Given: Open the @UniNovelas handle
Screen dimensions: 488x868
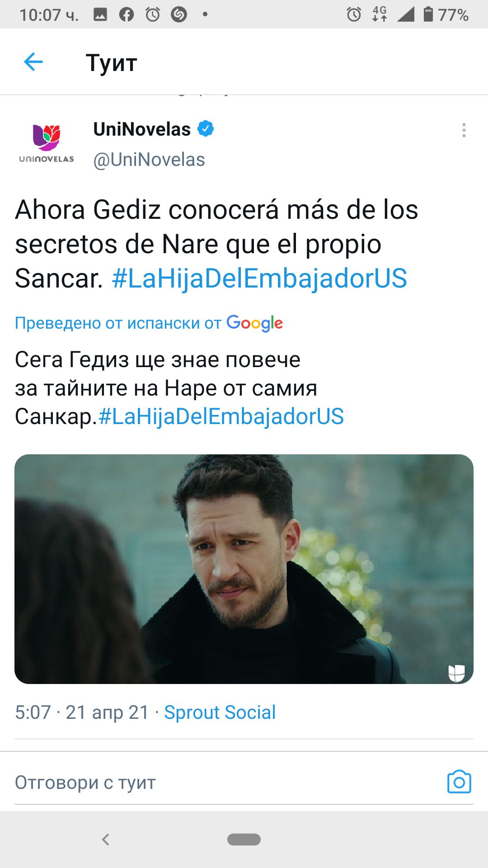Looking at the screenshot, I should [x=149, y=160].
